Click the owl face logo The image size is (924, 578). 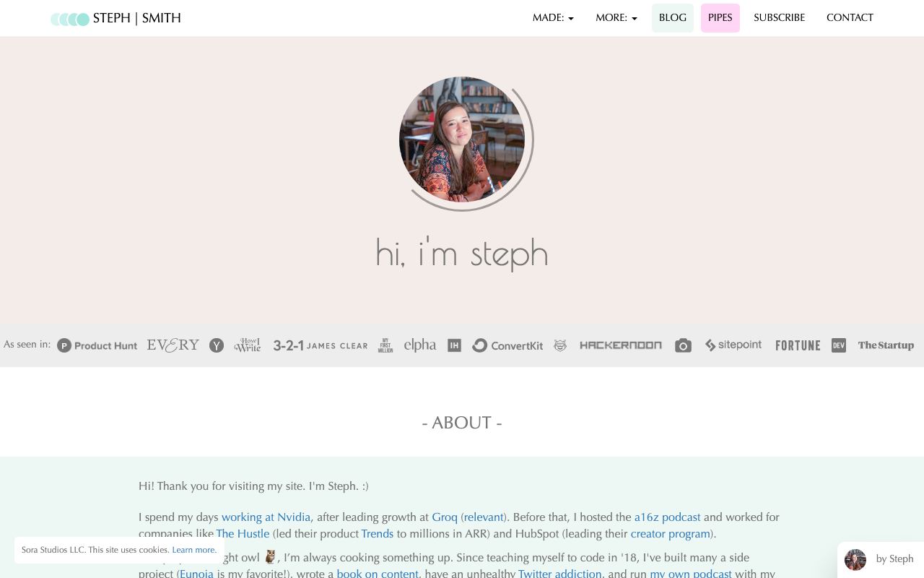tap(560, 345)
